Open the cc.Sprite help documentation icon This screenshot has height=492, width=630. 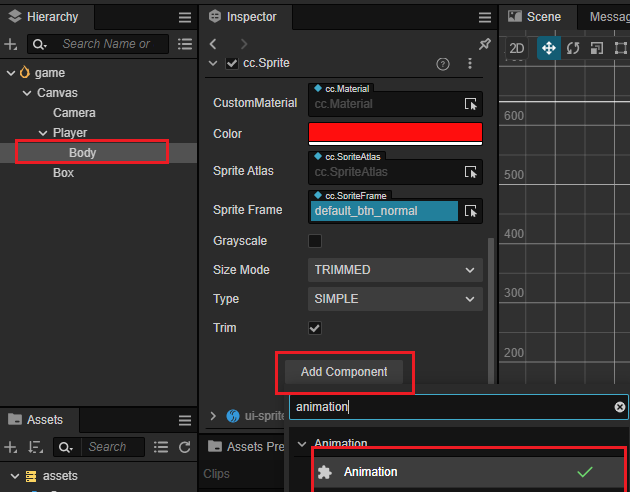pyautogui.click(x=443, y=64)
